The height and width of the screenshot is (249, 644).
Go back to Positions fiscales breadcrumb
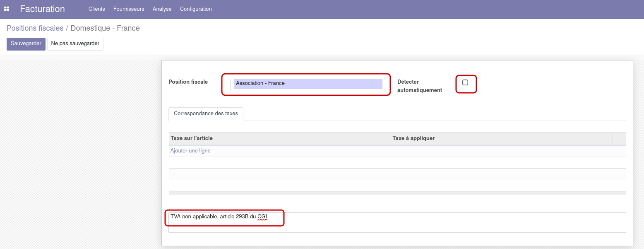pyautogui.click(x=35, y=28)
